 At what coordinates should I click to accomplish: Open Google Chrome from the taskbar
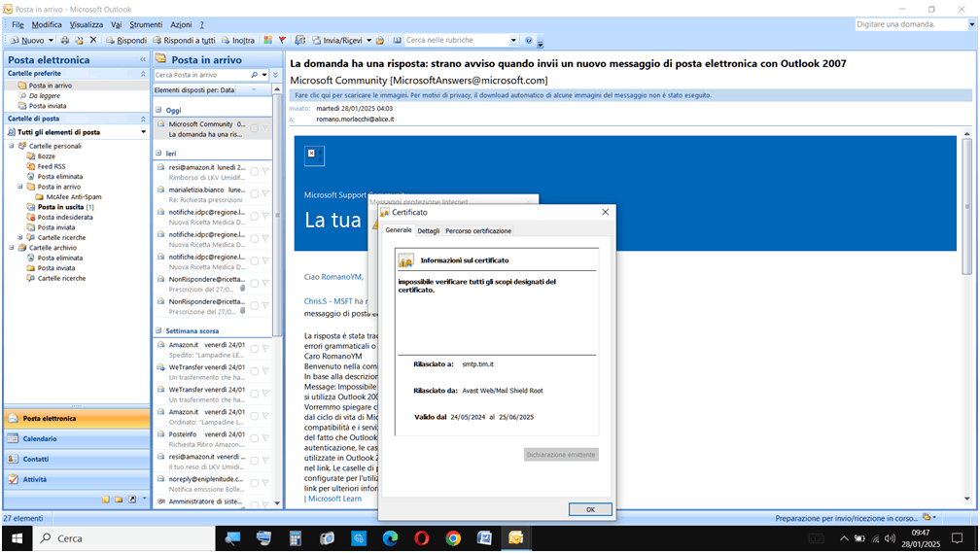coord(453,538)
